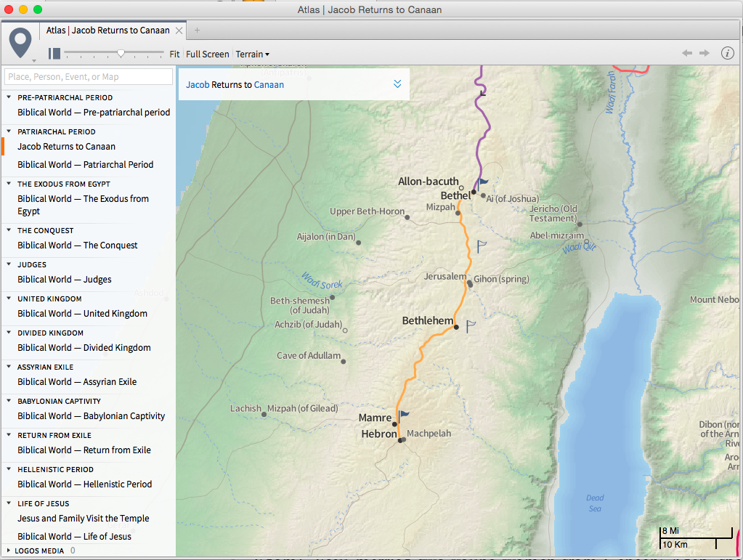Add a new tab with plus
743x560 pixels.
197,31
